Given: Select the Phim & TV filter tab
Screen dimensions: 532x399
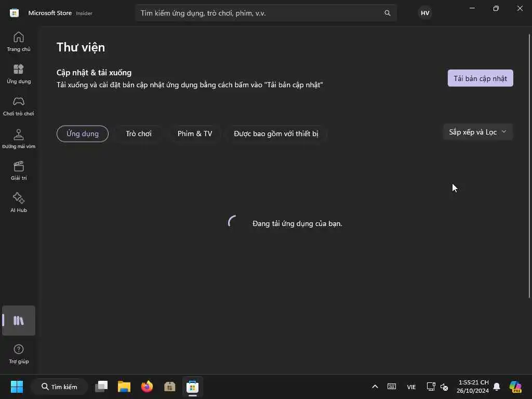Looking at the screenshot, I should 195,134.
